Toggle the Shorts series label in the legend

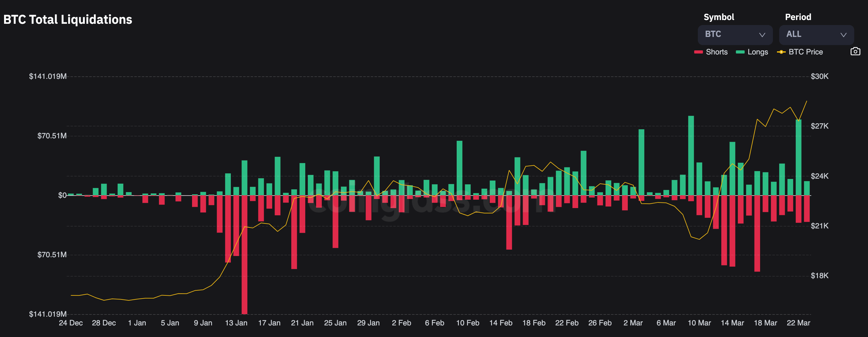716,52
